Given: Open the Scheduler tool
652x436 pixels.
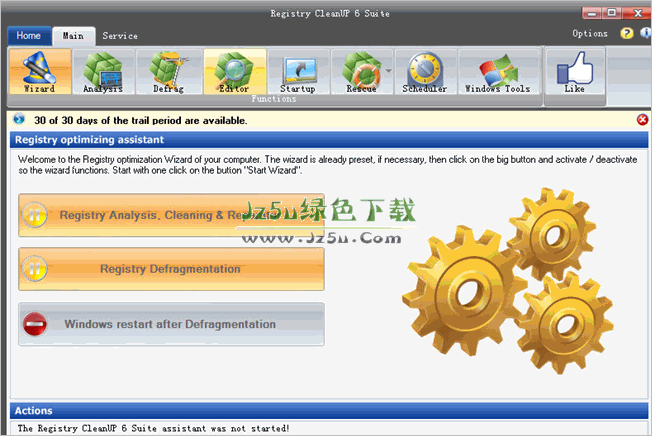Looking at the screenshot, I should pos(425,71).
